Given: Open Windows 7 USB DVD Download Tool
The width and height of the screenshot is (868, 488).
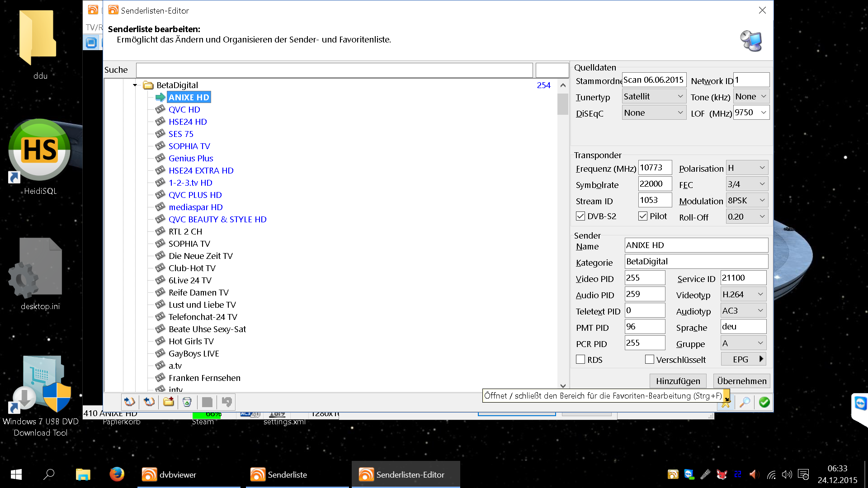Looking at the screenshot, I should (41, 396).
